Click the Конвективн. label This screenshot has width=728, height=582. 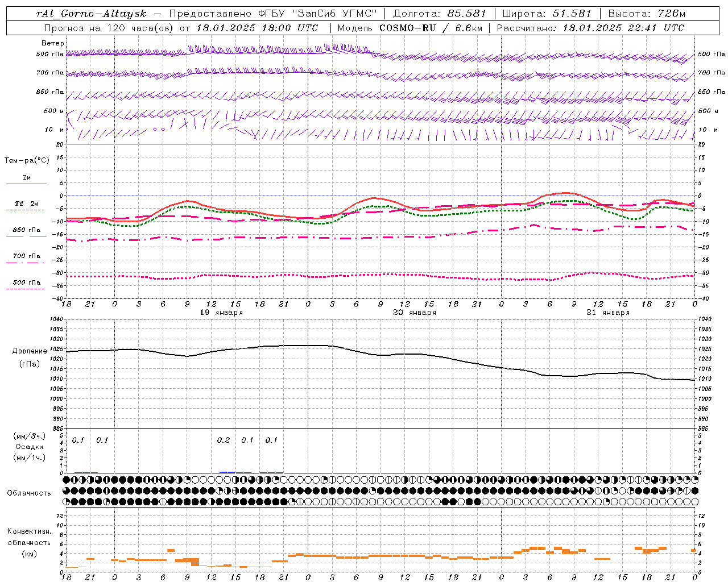[29, 531]
